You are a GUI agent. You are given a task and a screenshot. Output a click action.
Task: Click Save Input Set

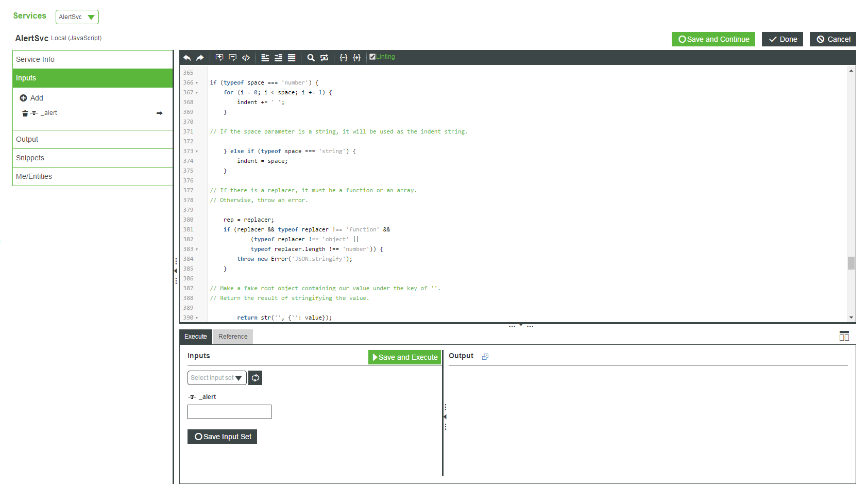222,437
